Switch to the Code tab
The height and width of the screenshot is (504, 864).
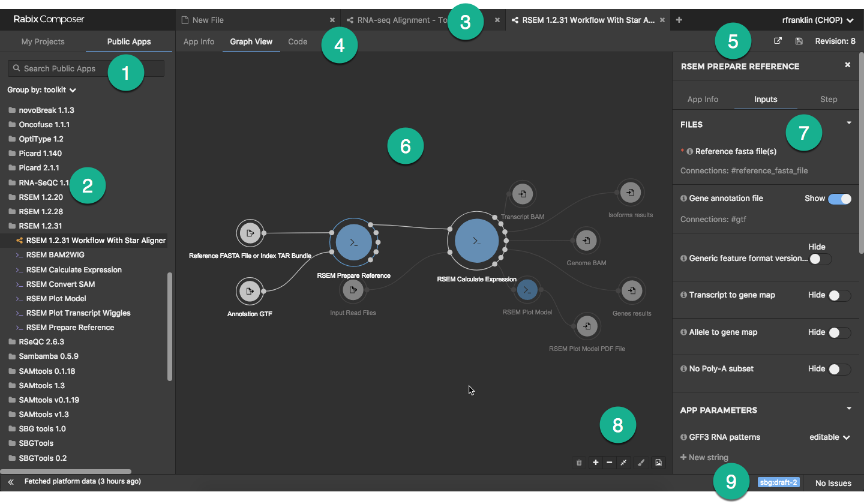[298, 41]
